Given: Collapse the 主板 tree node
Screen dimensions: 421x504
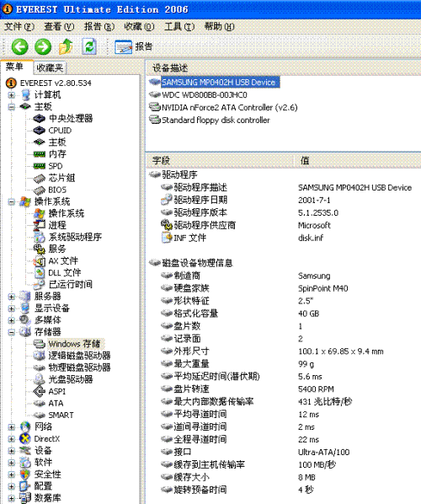Looking at the screenshot, I should 11,107.
